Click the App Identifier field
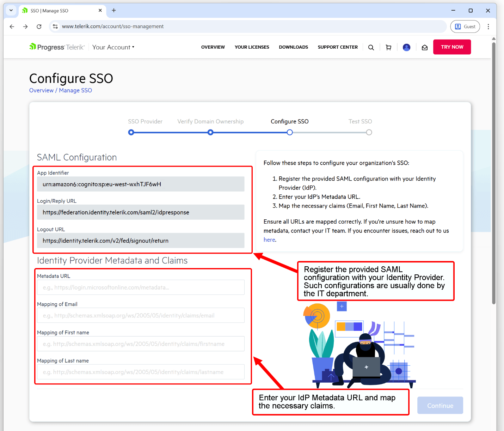This screenshot has height=431, width=504. click(141, 184)
